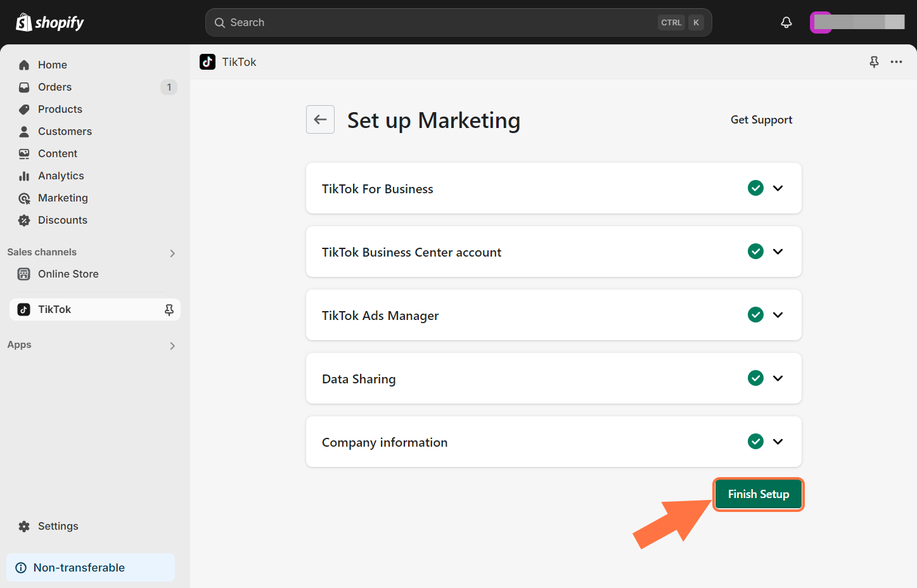Toggle the pin icon next to TikTok header

tap(874, 61)
